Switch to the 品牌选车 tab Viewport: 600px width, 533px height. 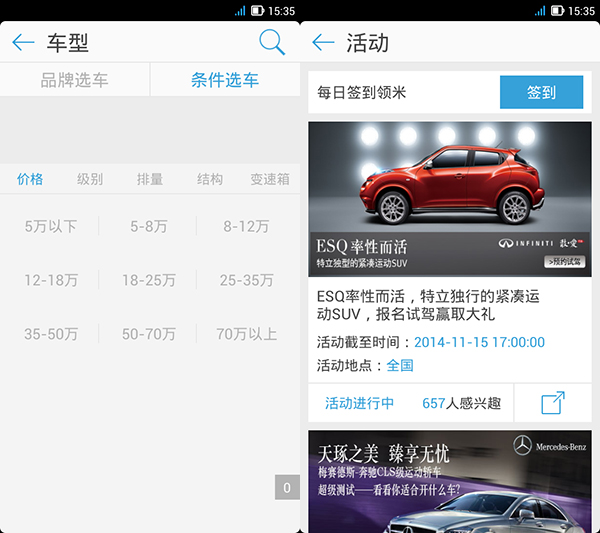click(x=75, y=80)
